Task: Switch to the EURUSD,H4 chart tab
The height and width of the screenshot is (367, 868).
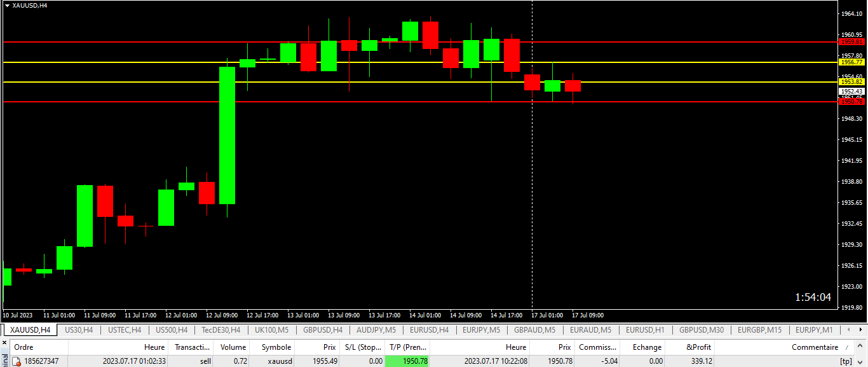Action: point(429,330)
